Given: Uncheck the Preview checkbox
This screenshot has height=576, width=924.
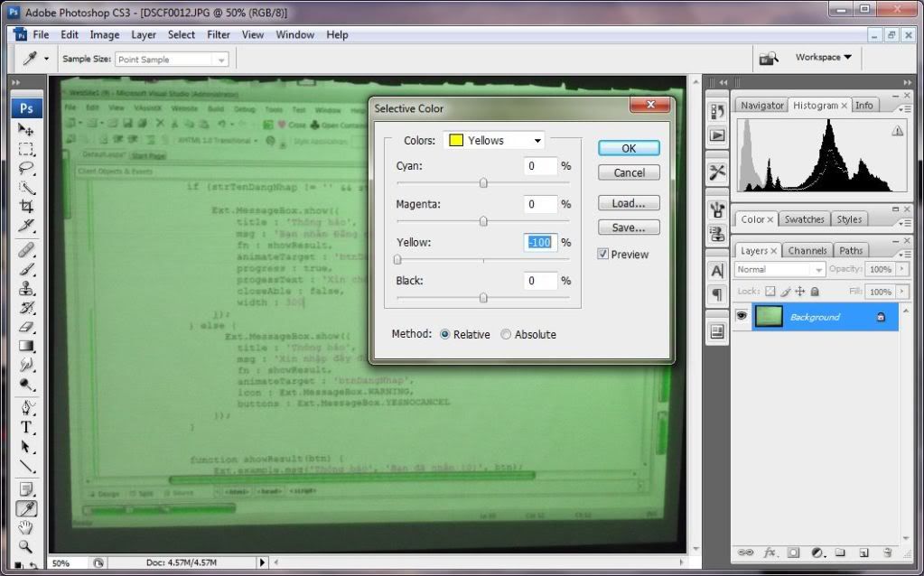Looking at the screenshot, I should pos(603,255).
